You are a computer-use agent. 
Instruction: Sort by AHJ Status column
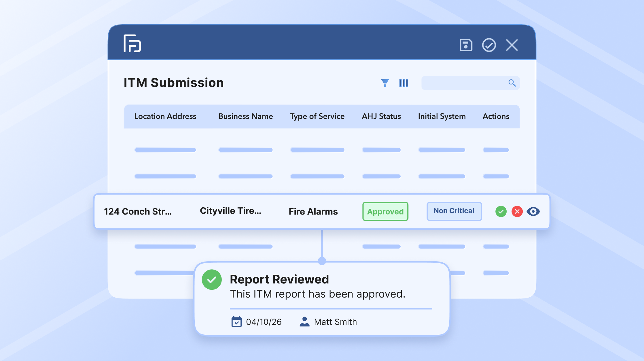[381, 116]
